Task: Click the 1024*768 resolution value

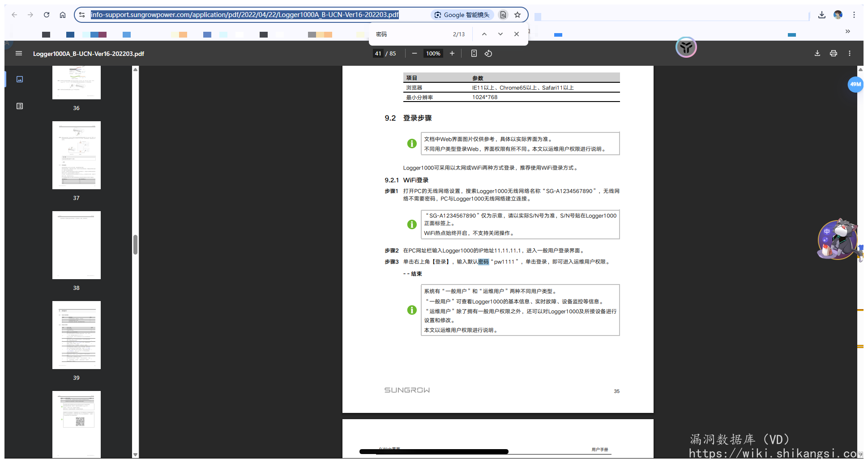Action: pos(485,97)
